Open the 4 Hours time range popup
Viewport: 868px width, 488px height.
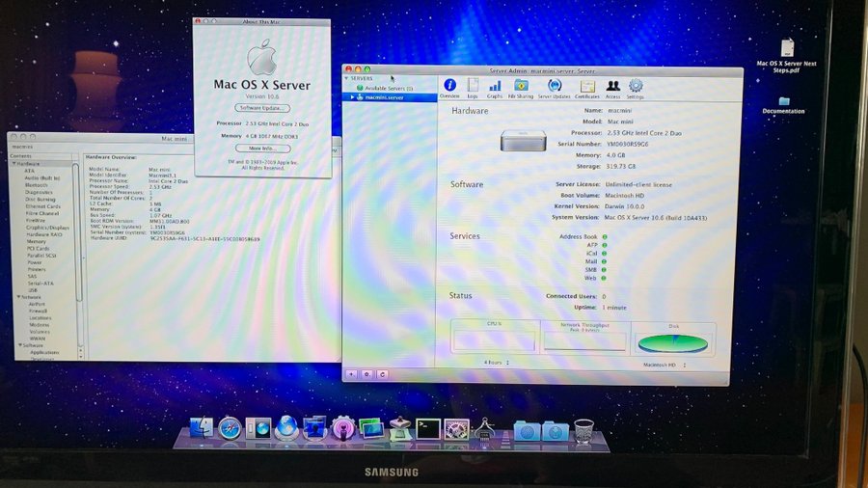(x=497, y=363)
